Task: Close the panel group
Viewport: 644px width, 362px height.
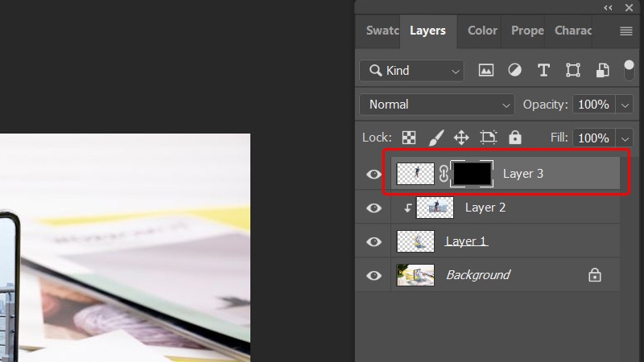Action: pyautogui.click(x=629, y=7)
